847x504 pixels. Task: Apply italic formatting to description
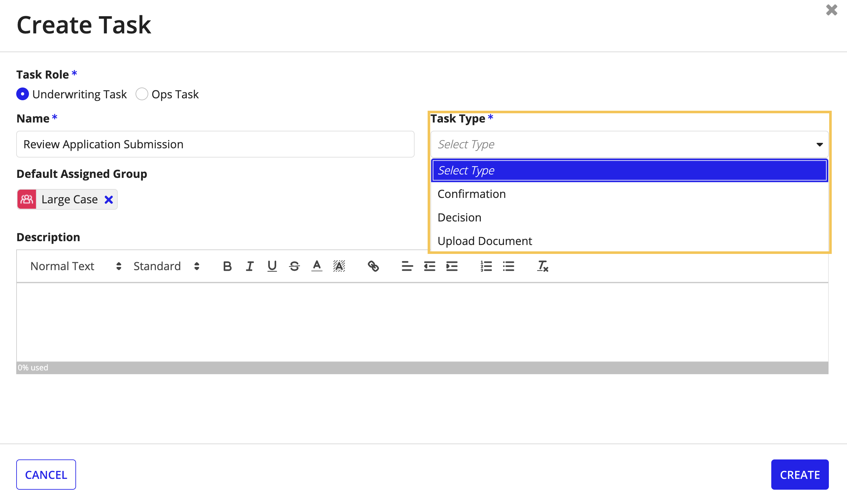click(x=250, y=266)
